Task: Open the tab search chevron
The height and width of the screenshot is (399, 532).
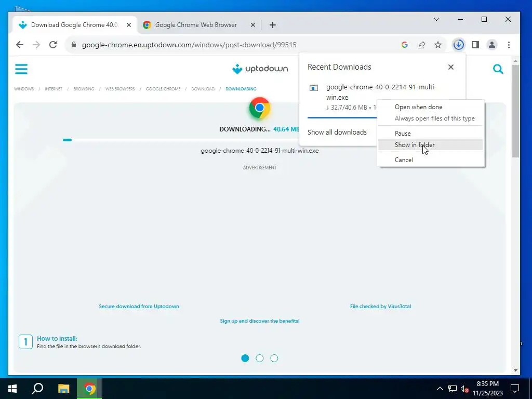Action: pos(436,19)
